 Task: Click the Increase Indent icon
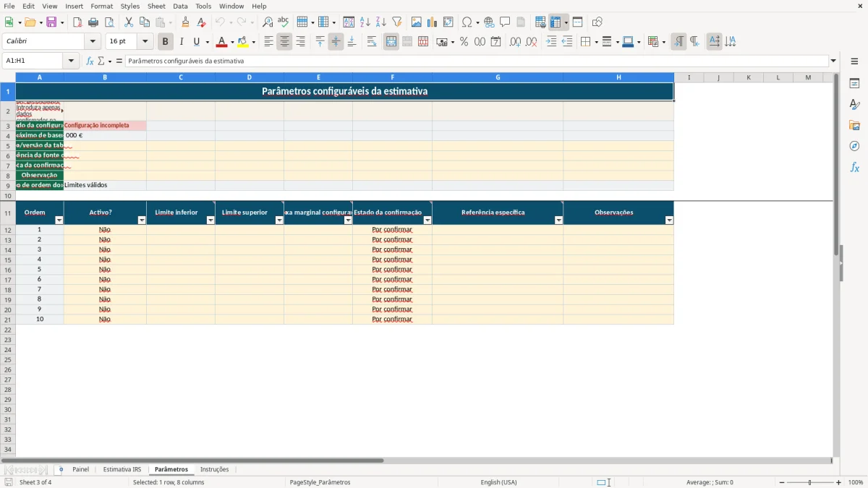coord(551,42)
